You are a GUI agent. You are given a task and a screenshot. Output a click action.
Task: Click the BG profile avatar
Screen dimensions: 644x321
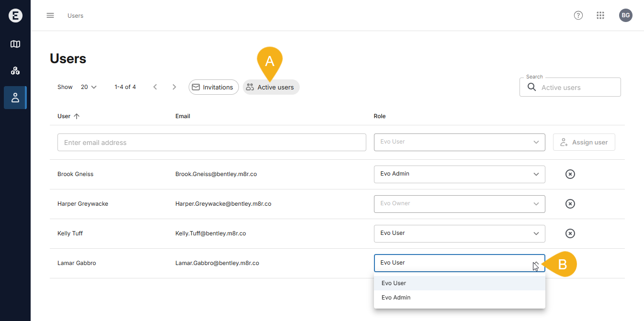click(625, 15)
